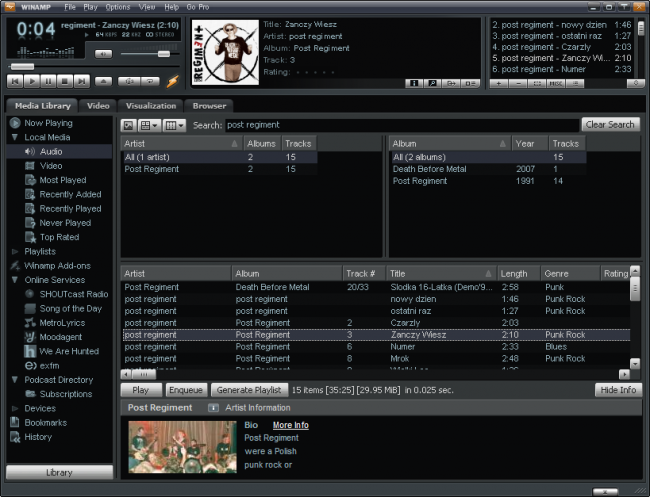
Task: Open Bookmarks in sidebar
Action: tap(45, 423)
